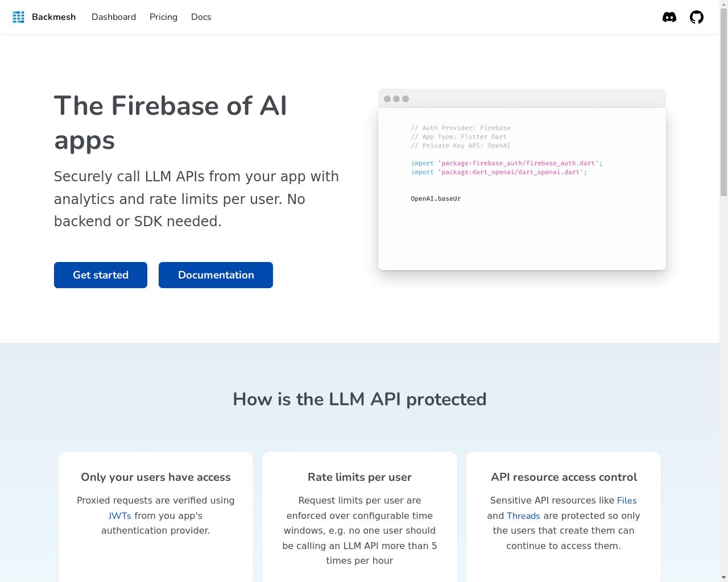
Task: Open the Docs nav item
Action: coord(201,17)
